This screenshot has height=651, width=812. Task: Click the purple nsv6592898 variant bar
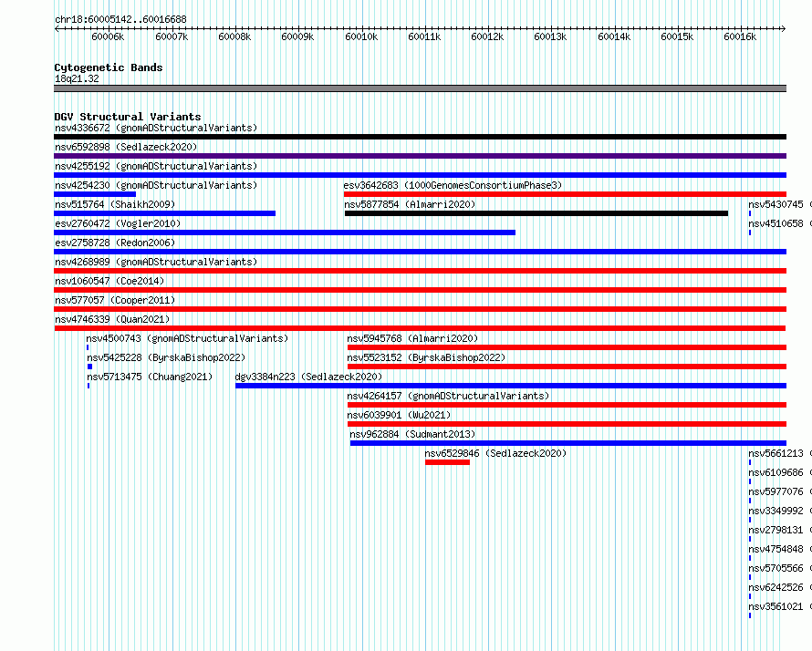[x=420, y=156]
